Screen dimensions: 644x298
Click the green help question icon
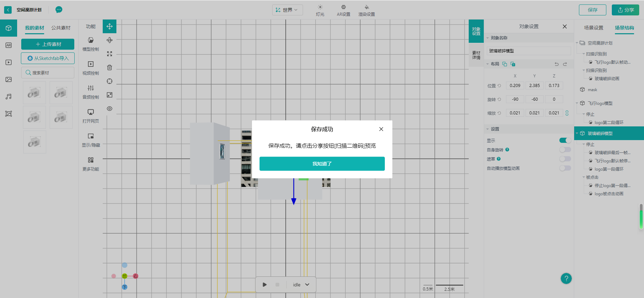566,278
